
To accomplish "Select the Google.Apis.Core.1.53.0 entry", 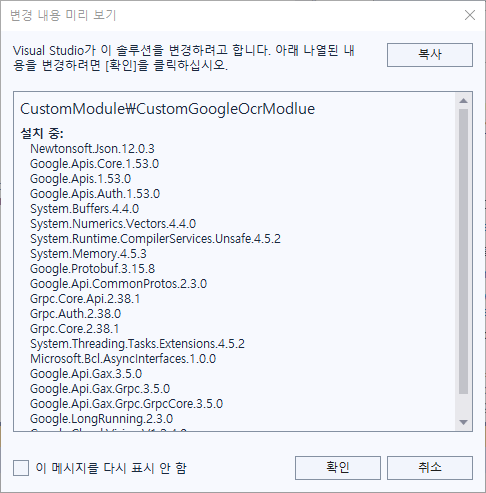I will click(x=94, y=164).
